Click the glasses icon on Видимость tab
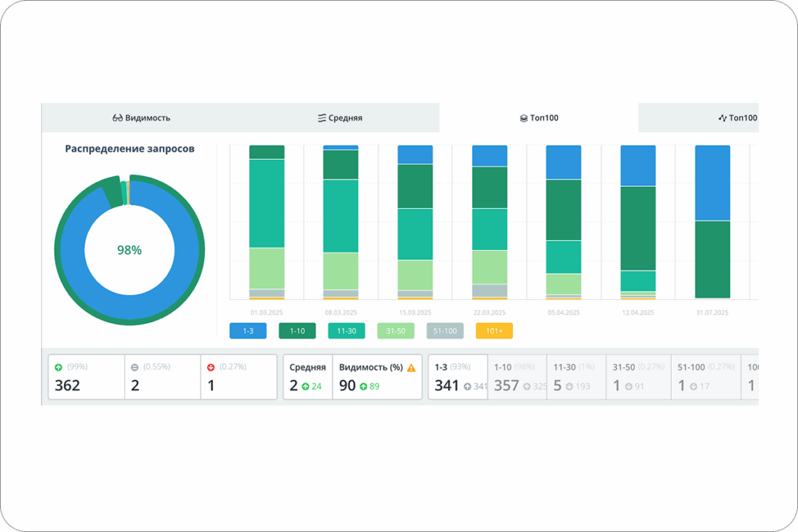The image size is (798, 532). tap(118, 118)
